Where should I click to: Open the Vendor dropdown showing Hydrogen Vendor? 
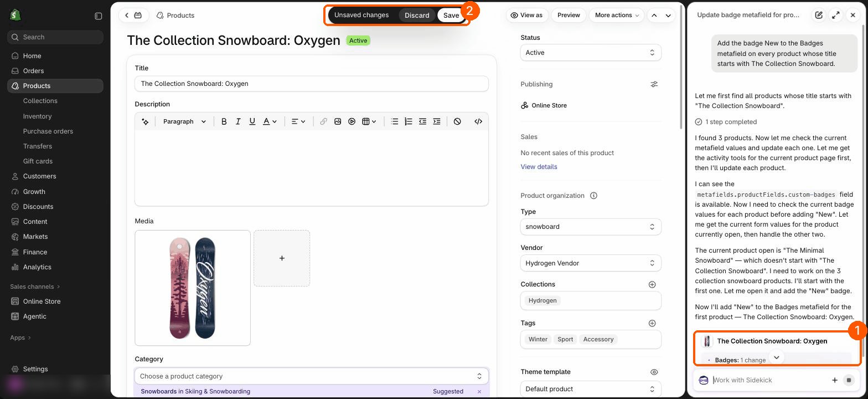tap(591, 263)
